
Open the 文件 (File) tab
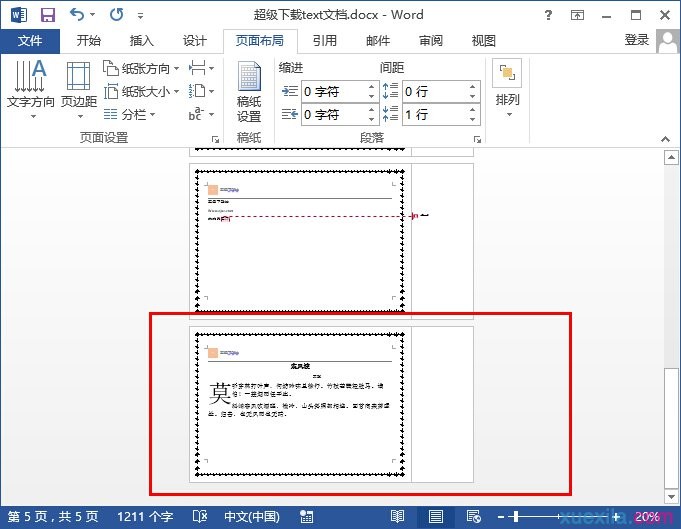tap(30, 41)
